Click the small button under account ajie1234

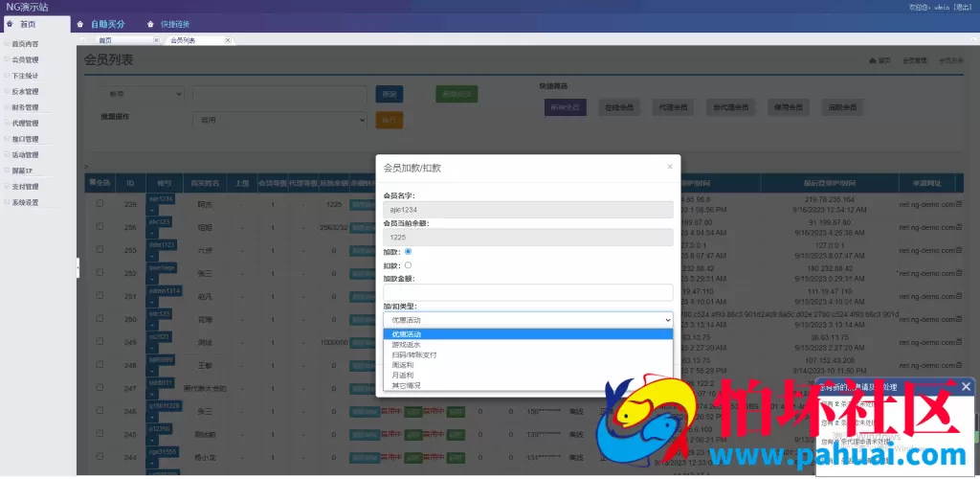pyautogui.click(x=152, y=210)
